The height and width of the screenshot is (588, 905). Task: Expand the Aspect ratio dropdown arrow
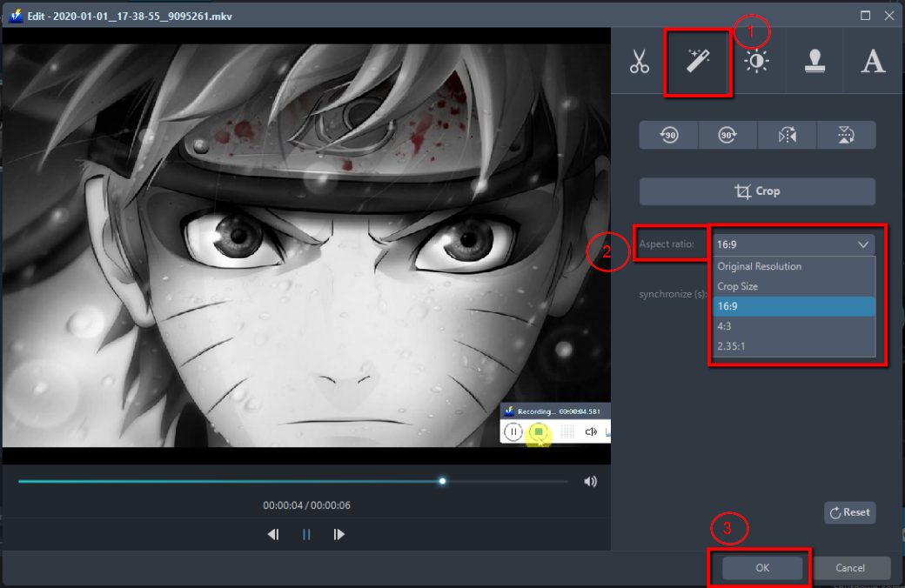pos(863,244)
